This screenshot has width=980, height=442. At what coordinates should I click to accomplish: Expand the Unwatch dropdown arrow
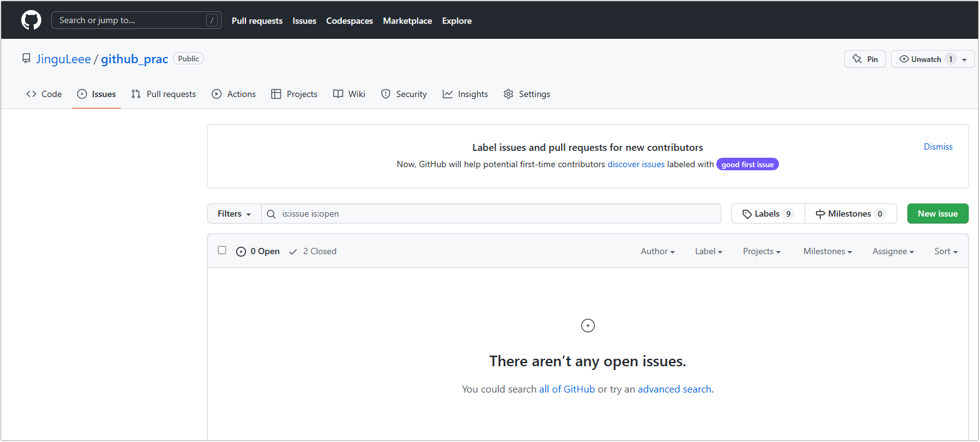[964, 59]
